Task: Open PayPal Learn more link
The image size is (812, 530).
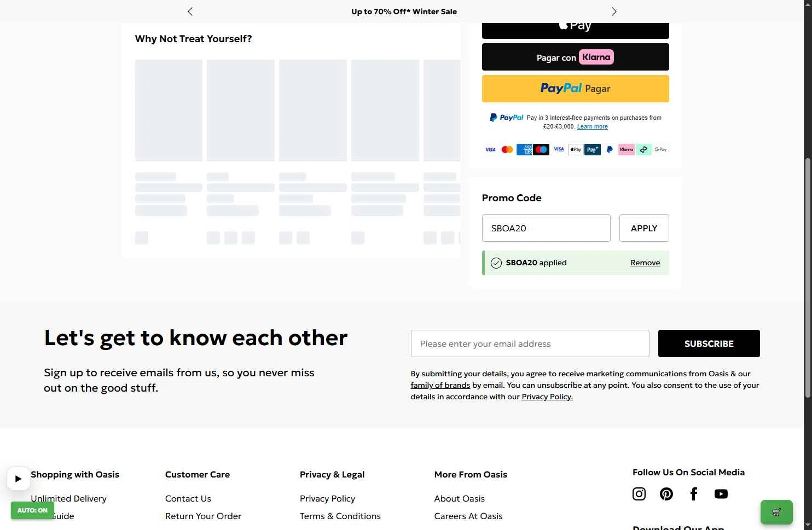Action: click(592, 126)
